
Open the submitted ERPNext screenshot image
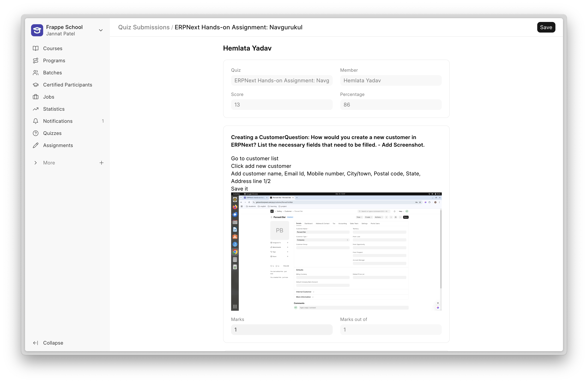[x=336, y=251]
